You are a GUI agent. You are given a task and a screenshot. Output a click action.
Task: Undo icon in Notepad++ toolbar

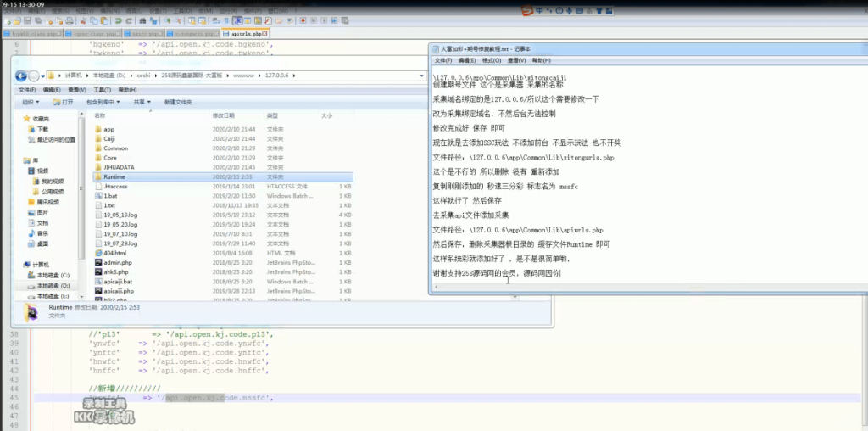[x=118, y=20]
